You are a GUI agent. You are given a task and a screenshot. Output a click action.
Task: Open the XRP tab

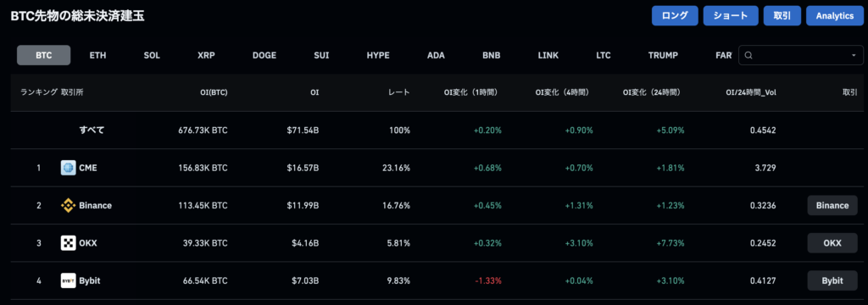coord(207,55)
